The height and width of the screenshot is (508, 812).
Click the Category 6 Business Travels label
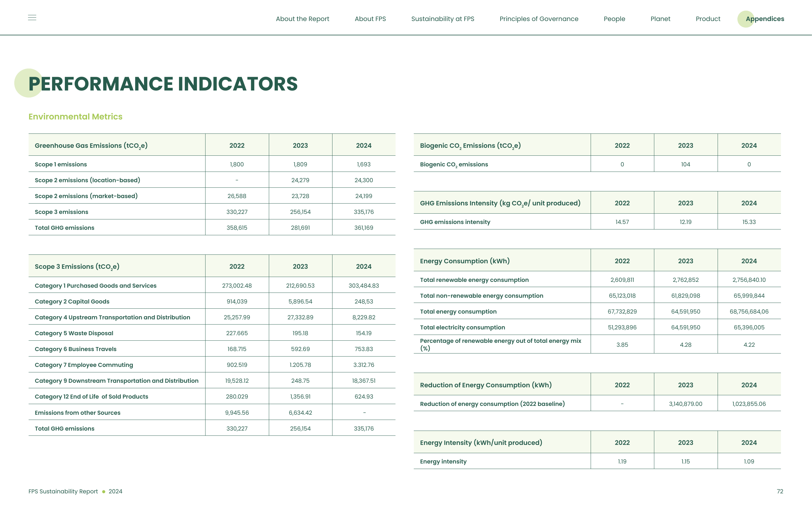(x=76, y=349)
